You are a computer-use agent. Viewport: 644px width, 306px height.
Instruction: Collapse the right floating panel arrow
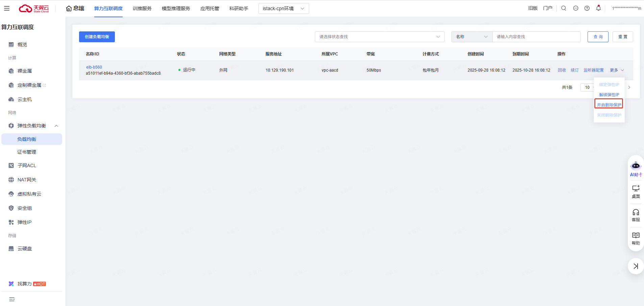pos(636,266)
